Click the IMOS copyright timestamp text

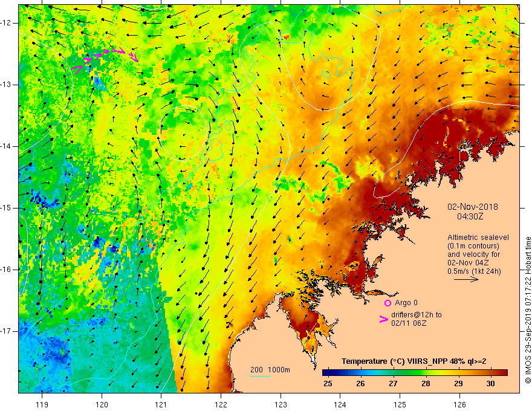528,310
